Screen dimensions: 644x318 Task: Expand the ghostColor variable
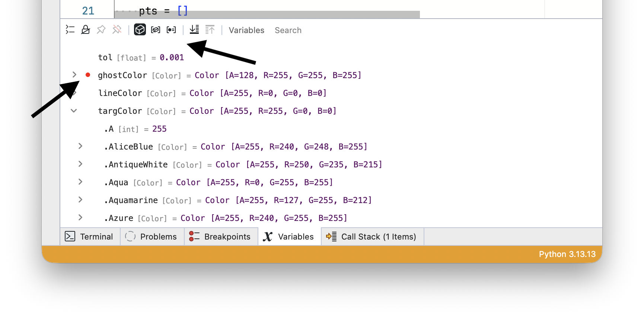[x=74, y=75]
